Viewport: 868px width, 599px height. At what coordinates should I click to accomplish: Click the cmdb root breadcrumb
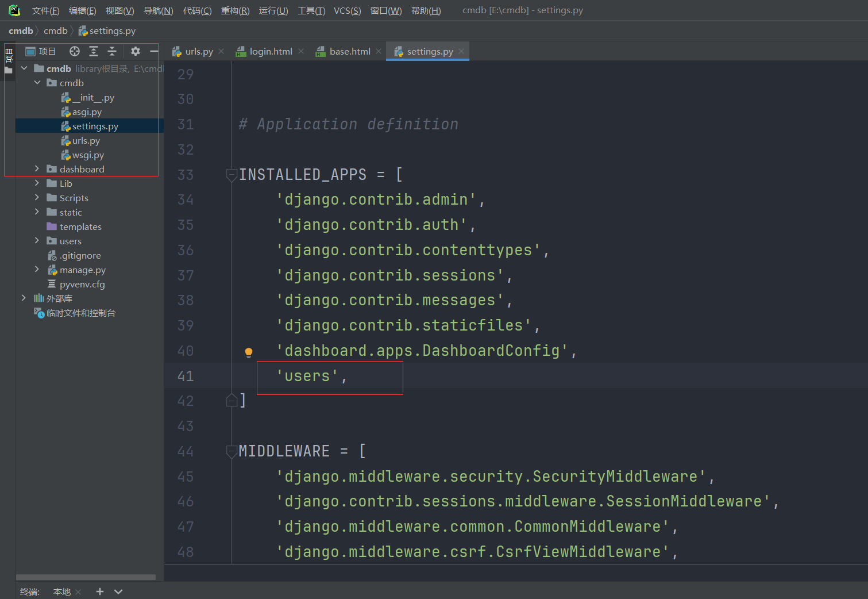coord(21,31)
